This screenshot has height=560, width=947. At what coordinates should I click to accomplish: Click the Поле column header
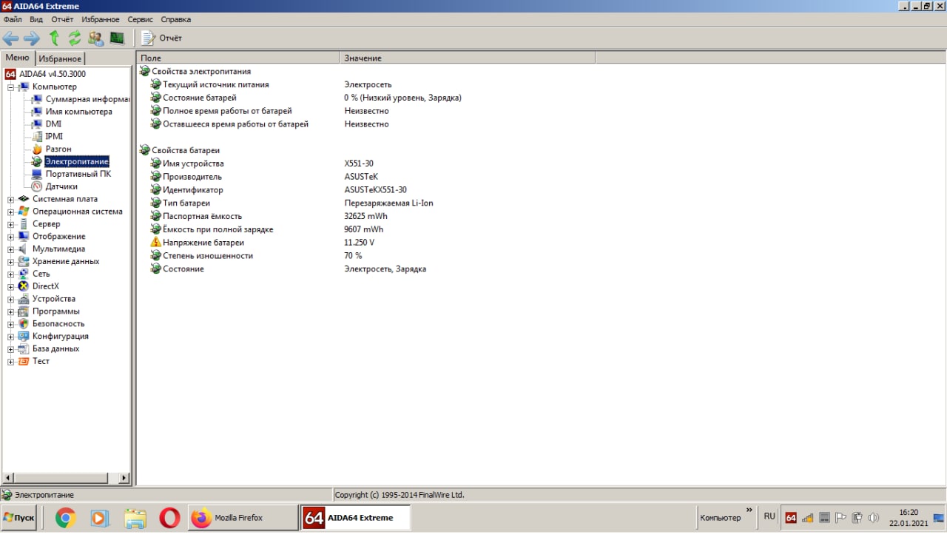pyautogui.click(x=238, y=58)
